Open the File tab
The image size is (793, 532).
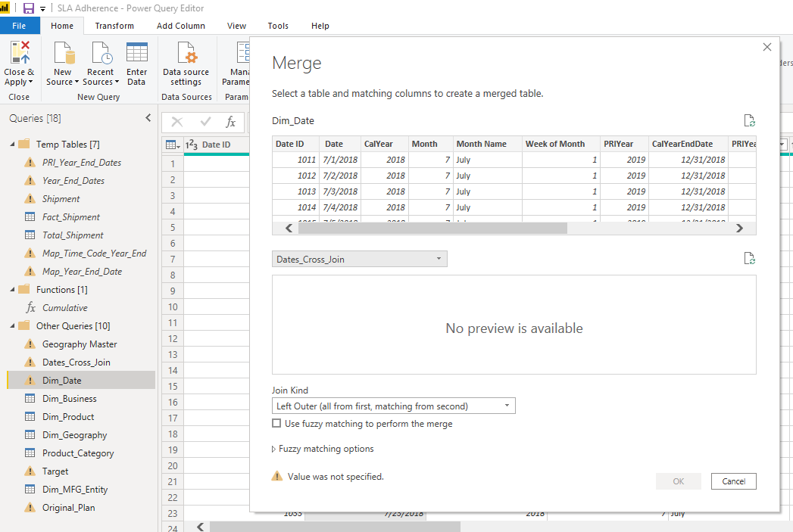[19, 26]
